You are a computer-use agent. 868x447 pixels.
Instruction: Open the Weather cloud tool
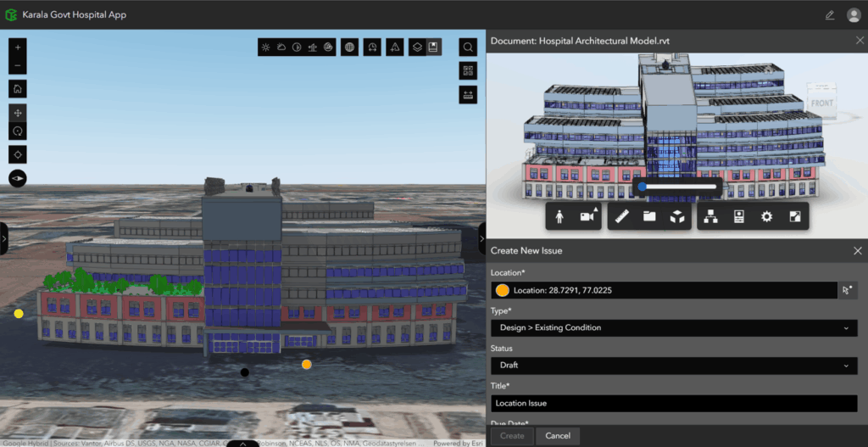coord(281,47)
